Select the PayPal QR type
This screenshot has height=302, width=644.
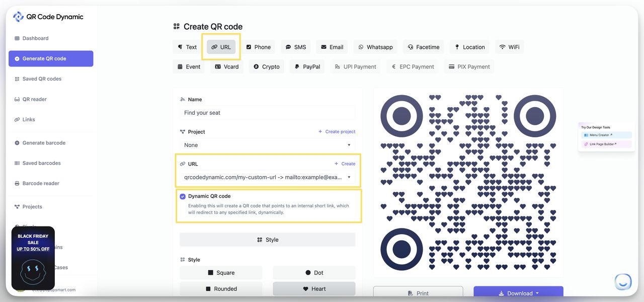pyautogui.click(x=307, y=66)
